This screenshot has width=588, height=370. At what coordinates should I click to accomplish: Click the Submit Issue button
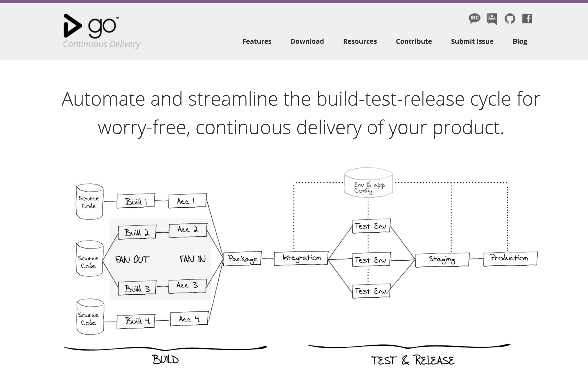[x=472, y=41]
